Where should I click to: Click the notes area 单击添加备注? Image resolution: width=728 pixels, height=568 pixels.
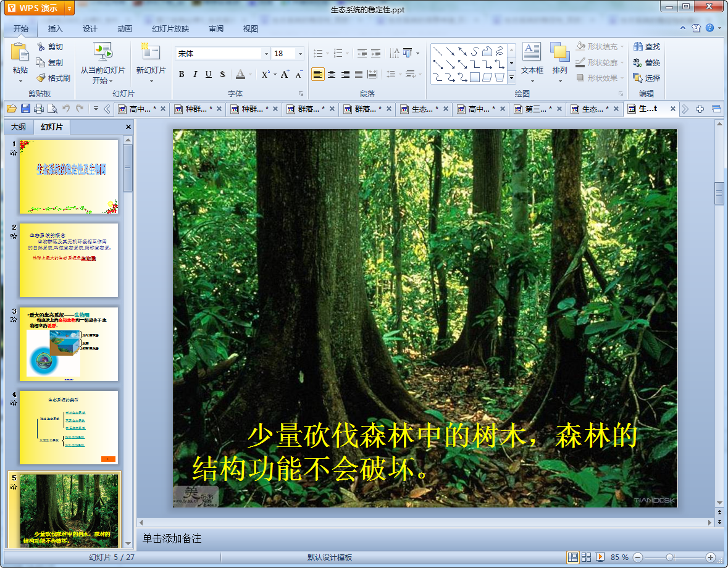click(x=171, y=538)
